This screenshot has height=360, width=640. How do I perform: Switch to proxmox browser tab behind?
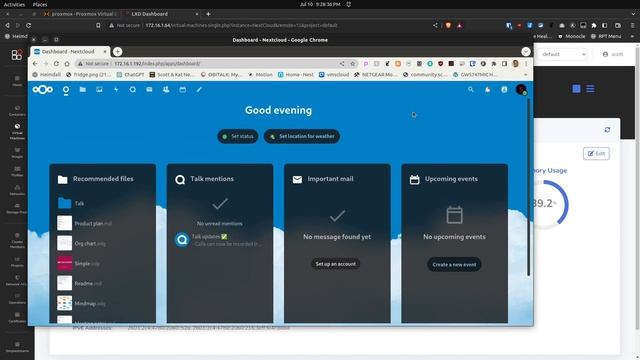click(80, 14)
